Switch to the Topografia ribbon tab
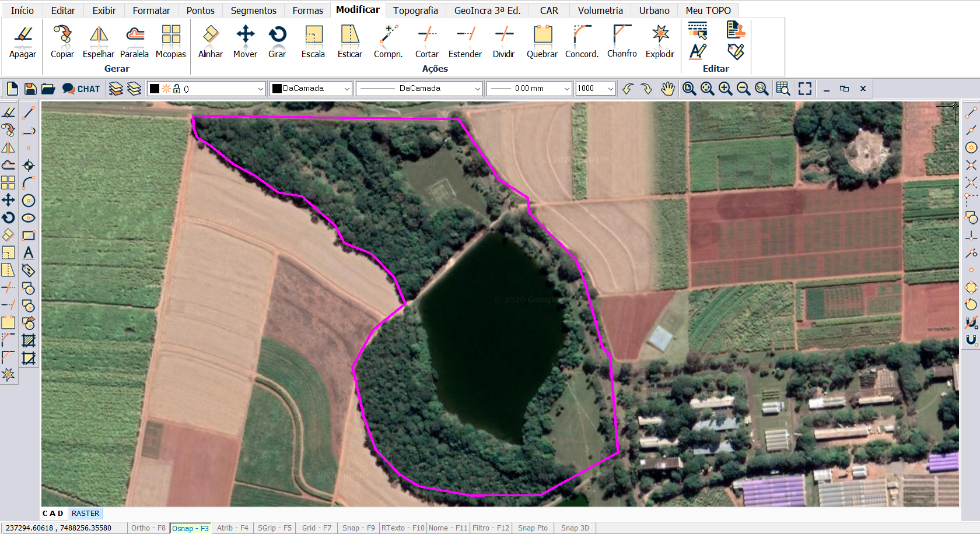Screen dimensions: 980x534 (x=415, y=10)
